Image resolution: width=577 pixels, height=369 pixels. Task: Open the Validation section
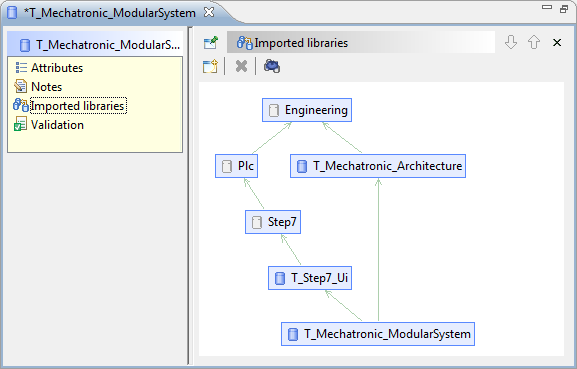pyautogui.click(x=57, y=125)
